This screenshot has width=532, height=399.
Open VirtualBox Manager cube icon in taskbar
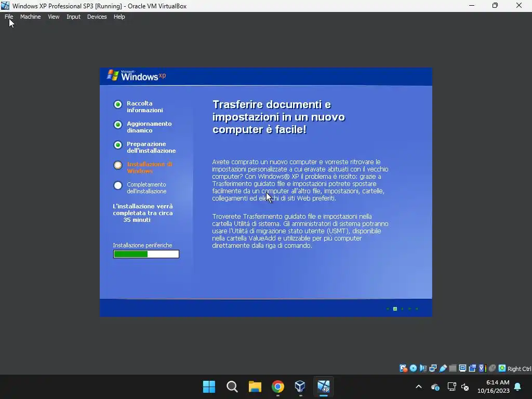click(x=300, y=387)
